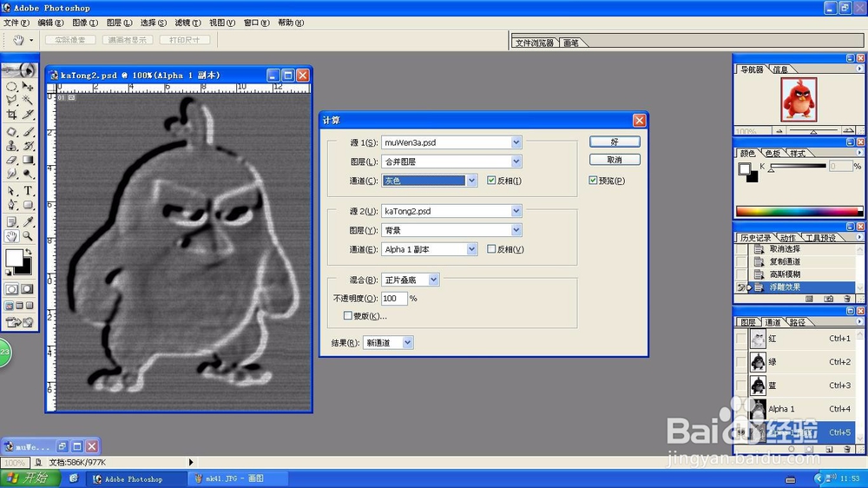
Task: Click the foreground color swatch in toolbox
Action: [x=14, y=258]
